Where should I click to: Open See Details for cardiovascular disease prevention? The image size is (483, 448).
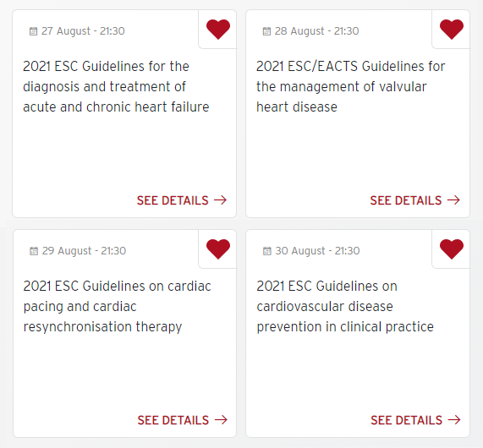tap(416, 420)
